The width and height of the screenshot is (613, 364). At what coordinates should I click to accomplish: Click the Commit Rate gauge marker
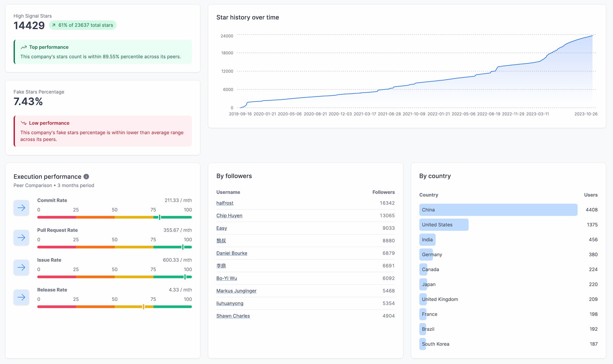pos(159,217)
